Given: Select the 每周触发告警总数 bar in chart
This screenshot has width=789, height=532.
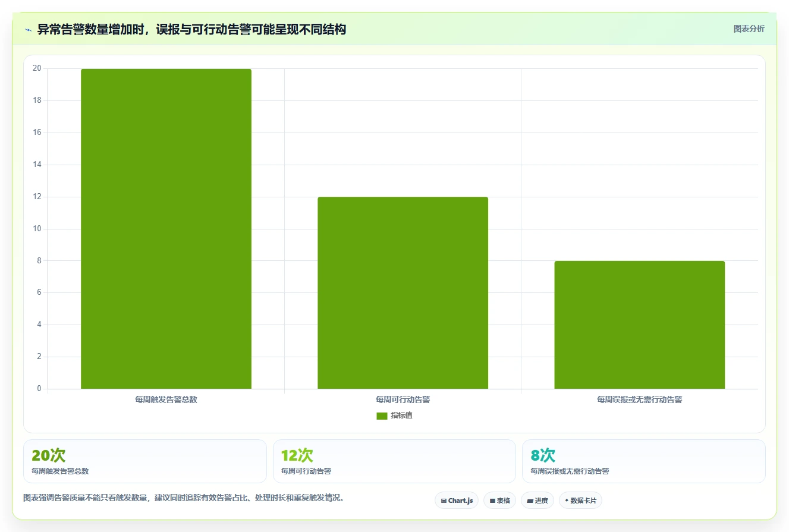Looking at the screenshot, I should pyautogui.click(x=166, y=229).
